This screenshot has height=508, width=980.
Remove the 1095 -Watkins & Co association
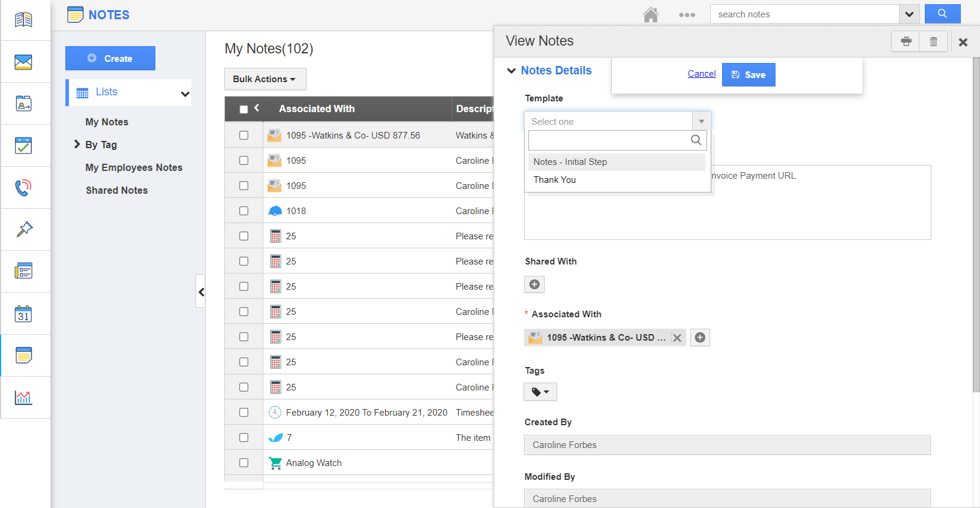click(677, 338)
